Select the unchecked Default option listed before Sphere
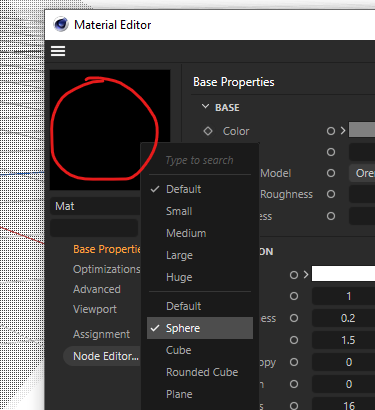375x410 pixels. (200, 306)
